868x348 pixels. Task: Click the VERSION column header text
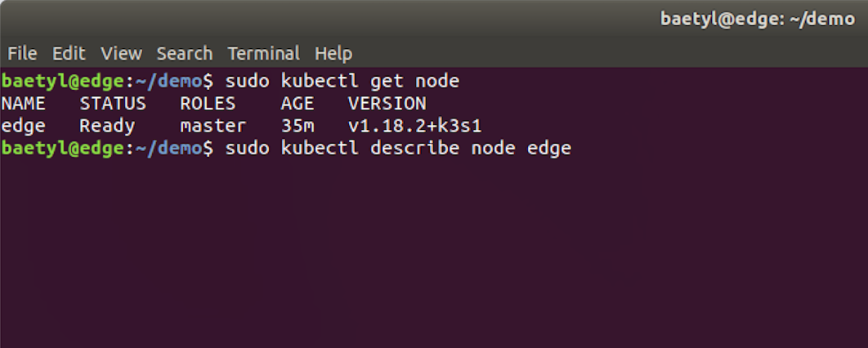(x=387, y=104)
